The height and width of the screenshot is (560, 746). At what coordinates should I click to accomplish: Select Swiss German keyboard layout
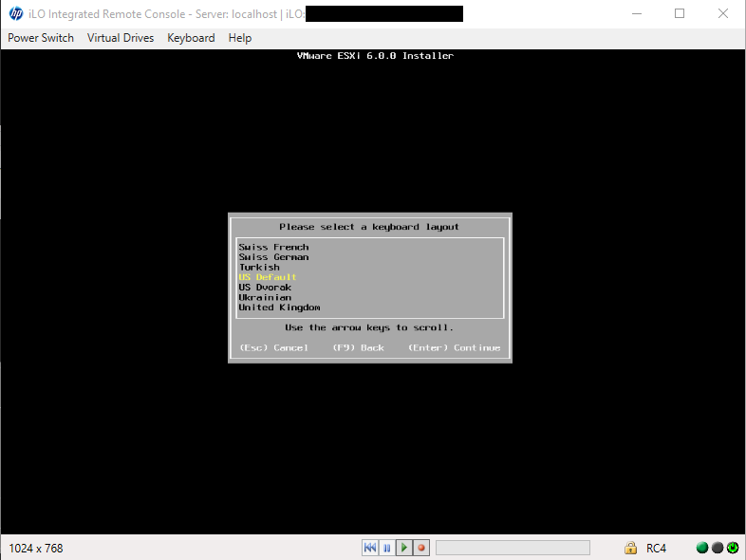click(273, 257)
